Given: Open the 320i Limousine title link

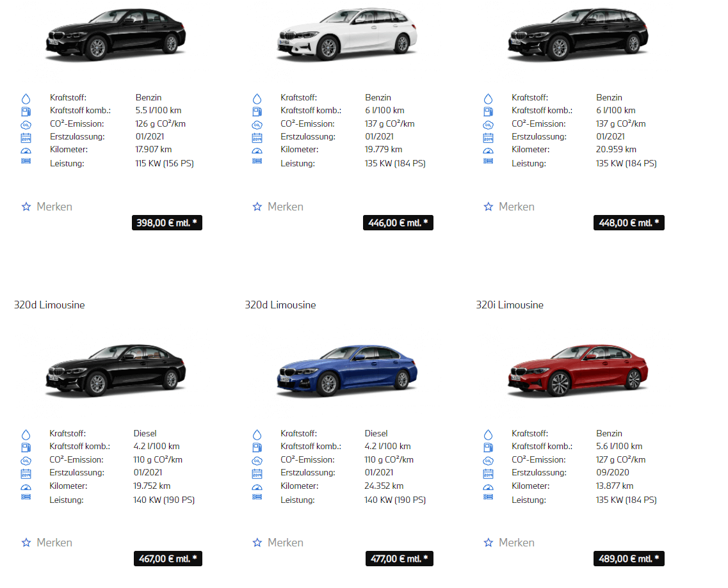Looking at the screenshot, I should pyautogui.click(x=510, y=305).
